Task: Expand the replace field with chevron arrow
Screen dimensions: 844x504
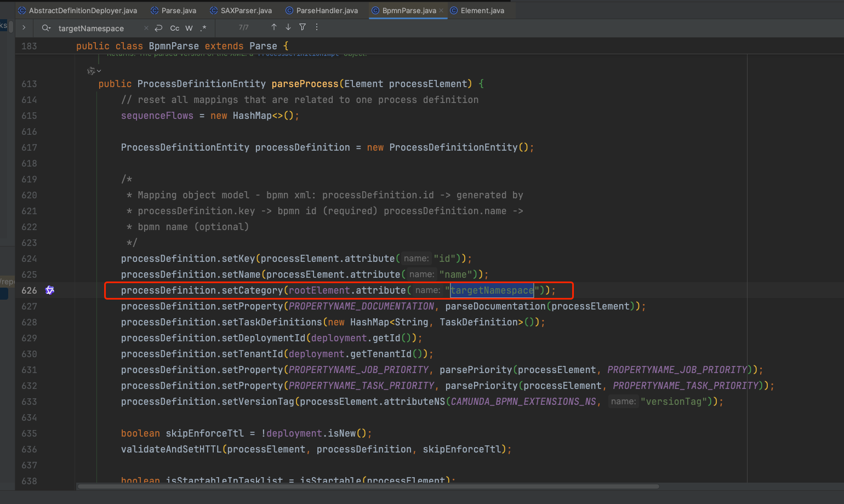Action: point(24,28)
